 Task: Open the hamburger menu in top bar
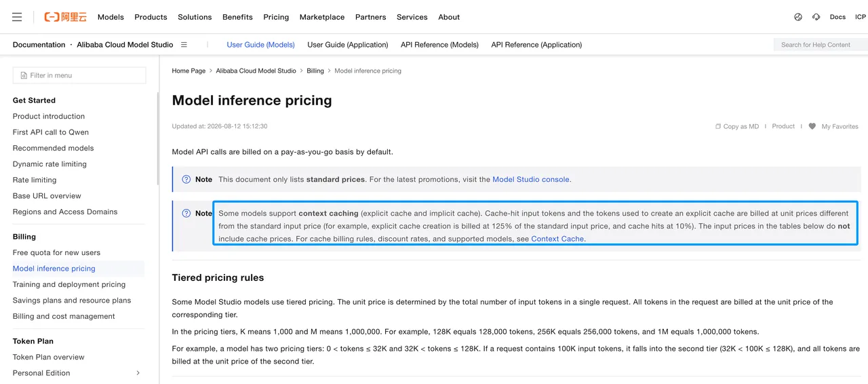(x=17, y=17)
